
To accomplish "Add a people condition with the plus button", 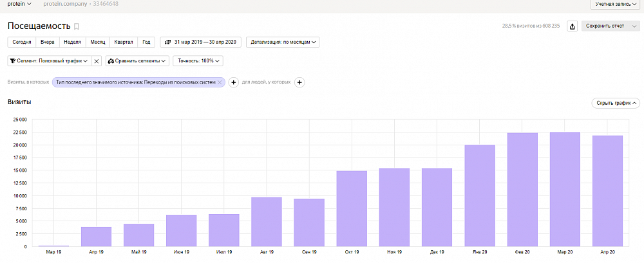I will click(300, 82).
